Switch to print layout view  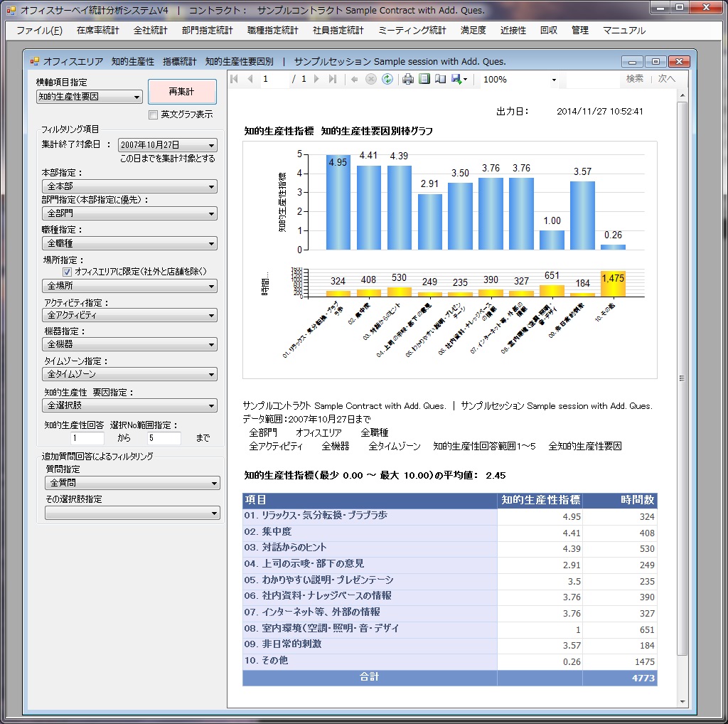point(424,80)
